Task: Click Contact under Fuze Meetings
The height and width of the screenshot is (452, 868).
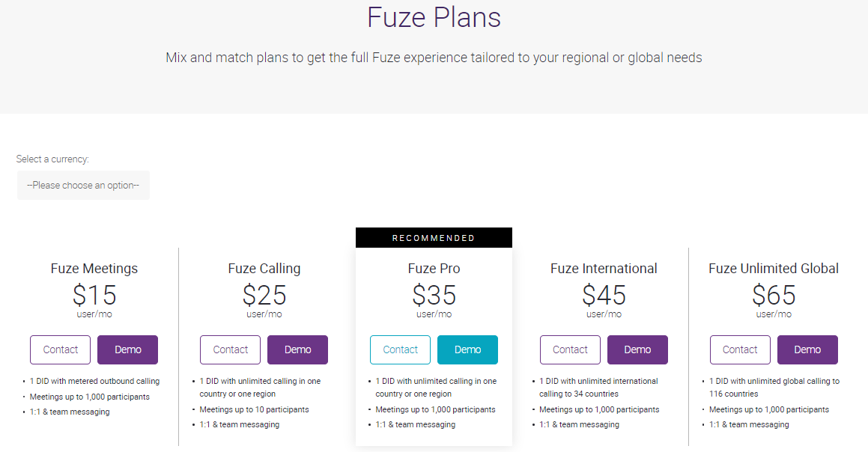Action: [x=60, y=349]
